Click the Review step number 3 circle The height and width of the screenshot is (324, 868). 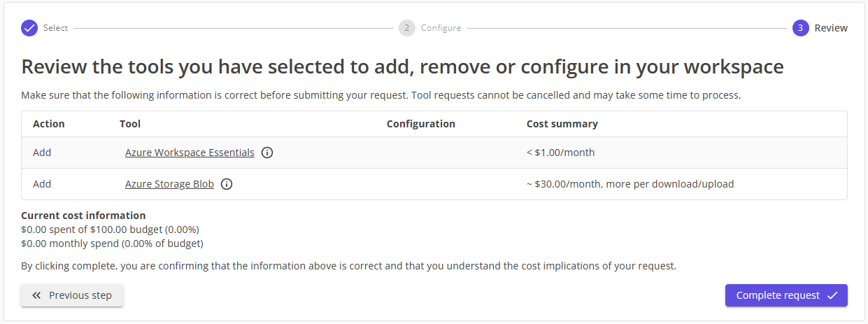click(801, 28)
